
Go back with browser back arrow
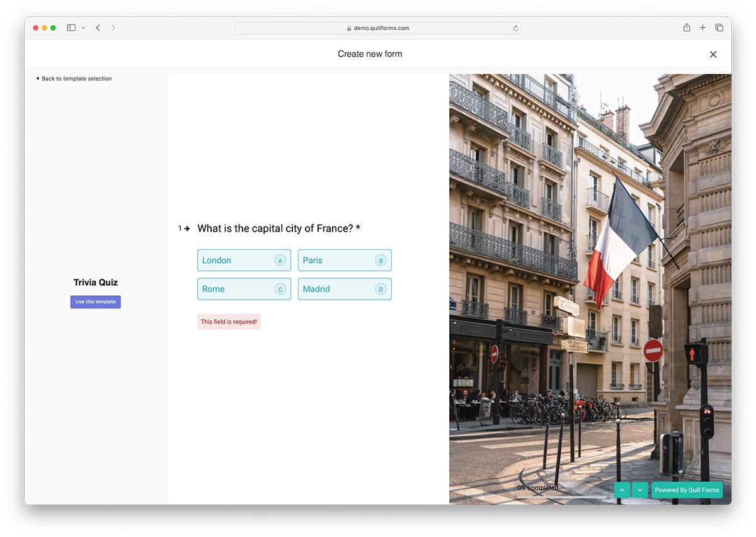pos(98,28)
